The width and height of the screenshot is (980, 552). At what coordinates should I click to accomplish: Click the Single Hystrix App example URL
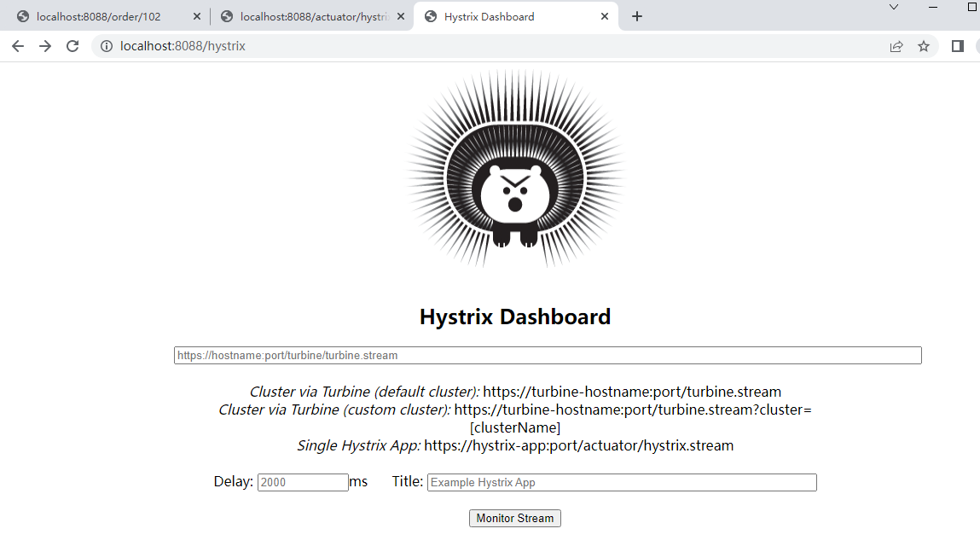tap(579, 445)
